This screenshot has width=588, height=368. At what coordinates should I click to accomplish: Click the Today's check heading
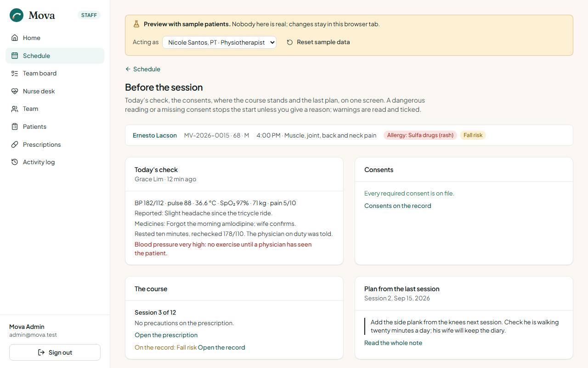[156, 170]
